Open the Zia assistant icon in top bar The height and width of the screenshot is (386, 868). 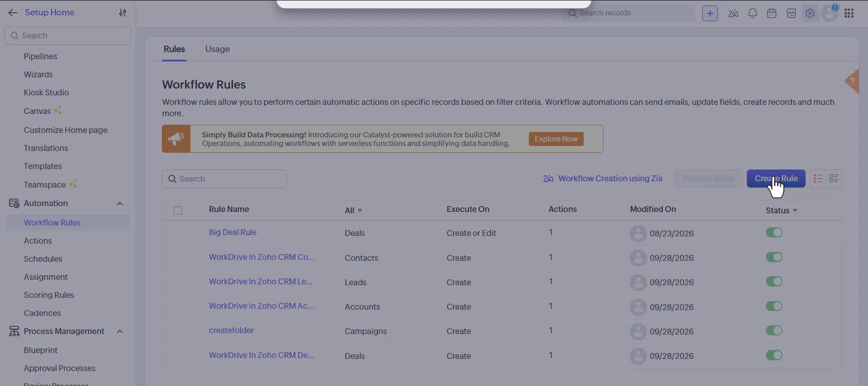(733, 14)
